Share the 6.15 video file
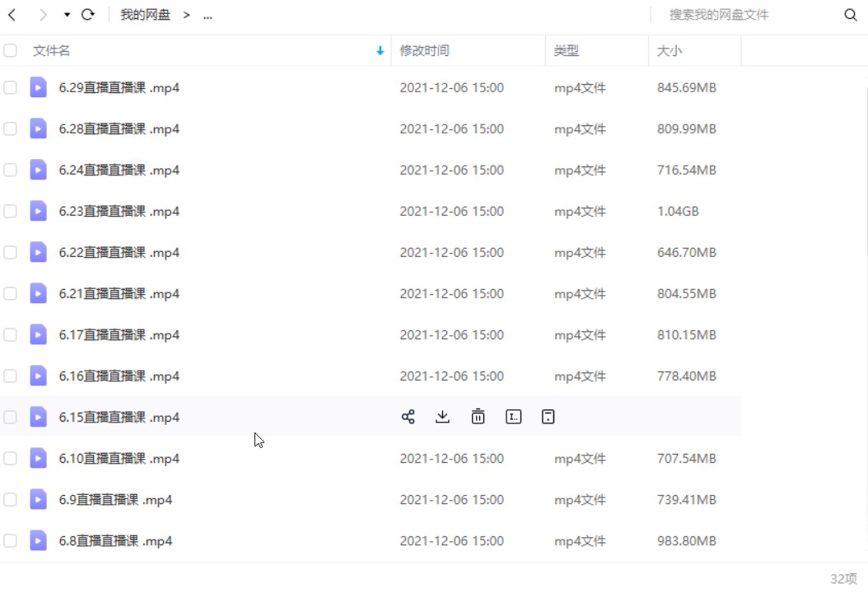The image size is (868, 593). [408, 417]
